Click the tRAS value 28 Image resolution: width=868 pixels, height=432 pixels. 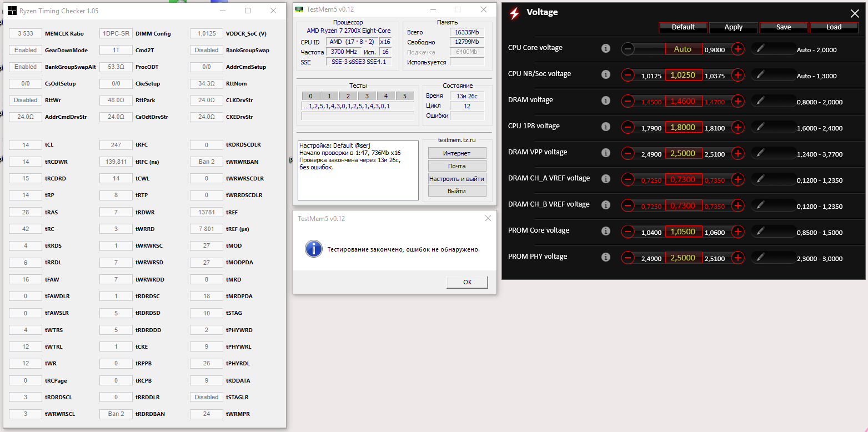26,212
